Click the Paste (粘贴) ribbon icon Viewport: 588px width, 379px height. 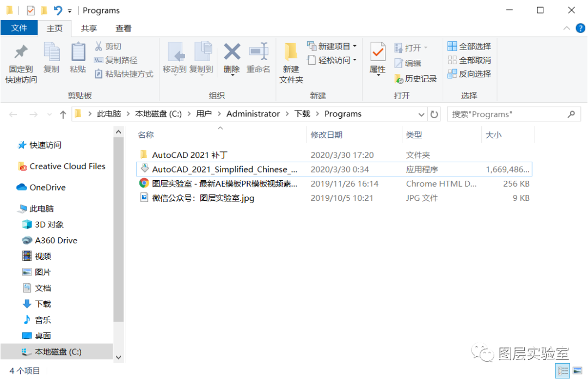(78, 52)
